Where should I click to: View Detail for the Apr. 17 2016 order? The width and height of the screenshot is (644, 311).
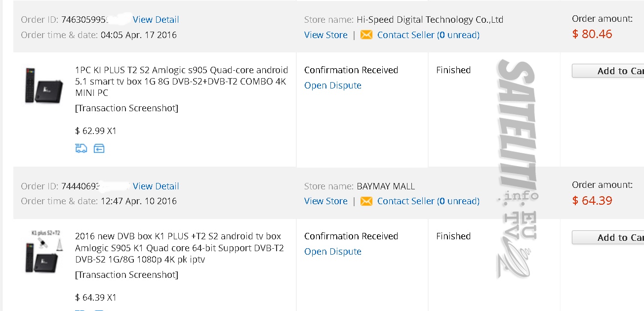click(156, 20)
